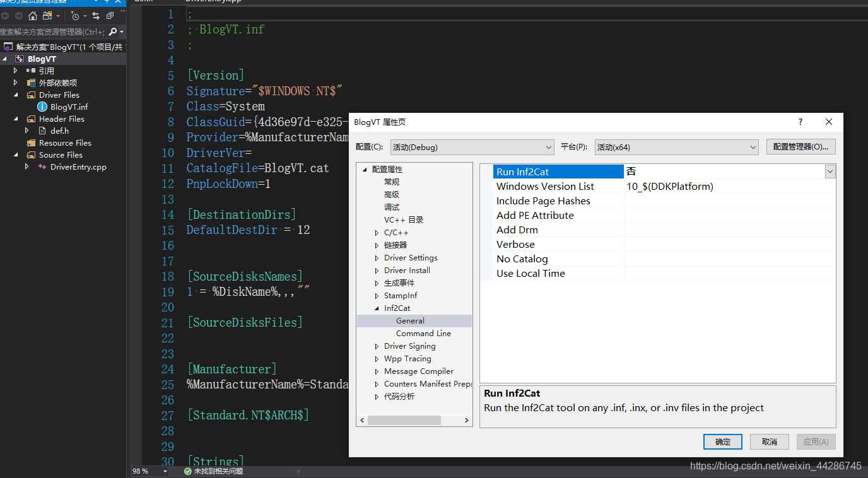868x478 pixels.
Task: Expand the def.h node
Action: [27, 131]
